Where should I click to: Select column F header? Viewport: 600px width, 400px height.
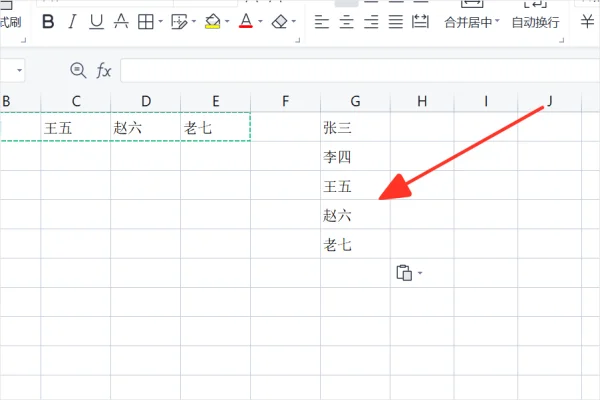click(x=285, y=101)
